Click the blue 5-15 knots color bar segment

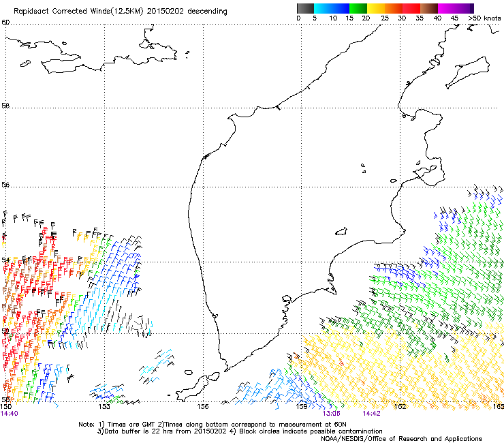tap(332, 8)
